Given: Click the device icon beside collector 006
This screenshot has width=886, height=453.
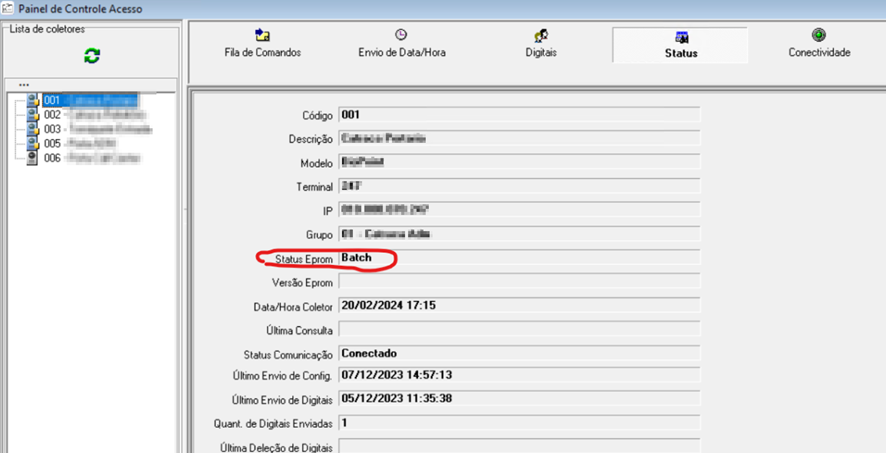Looking at the screenshot, I should click(33, 158).
